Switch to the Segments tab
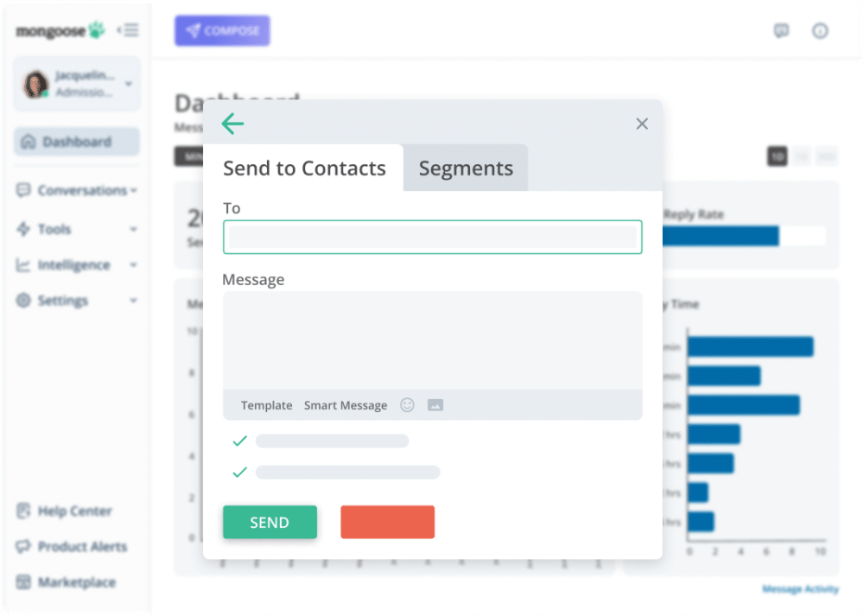Viewport: 864px width, 616px height. [x=466, y=168]
